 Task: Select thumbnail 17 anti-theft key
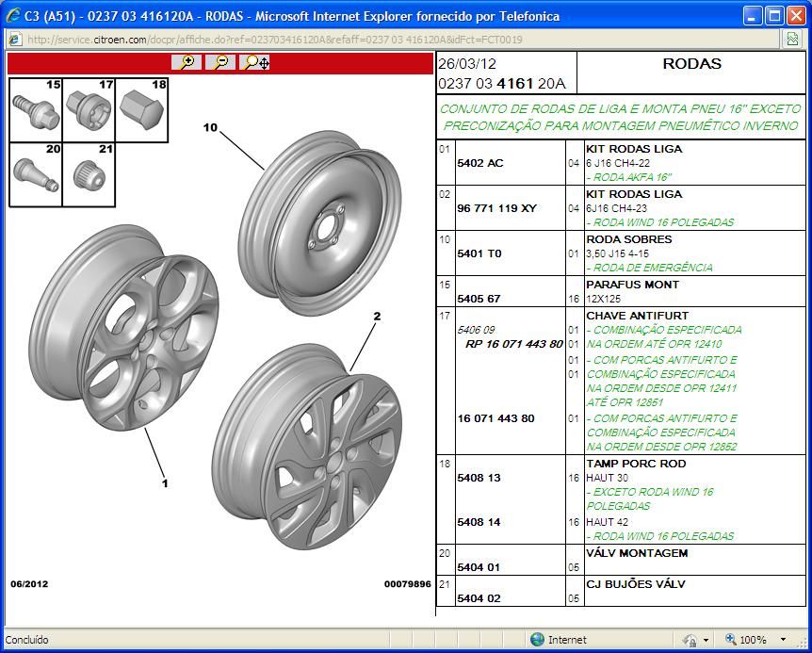pyautogui.click(x=89, y=110)
